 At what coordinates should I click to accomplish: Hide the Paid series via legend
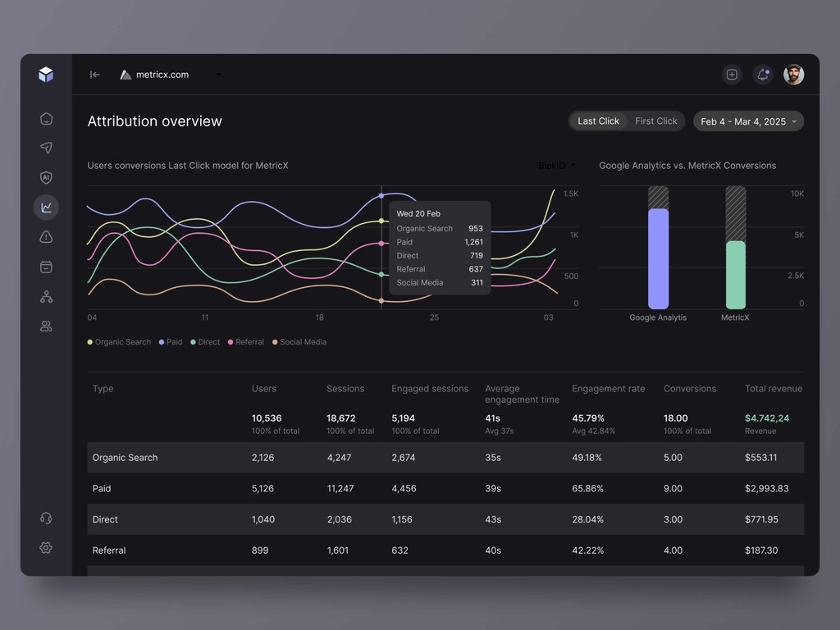[170, 342]
